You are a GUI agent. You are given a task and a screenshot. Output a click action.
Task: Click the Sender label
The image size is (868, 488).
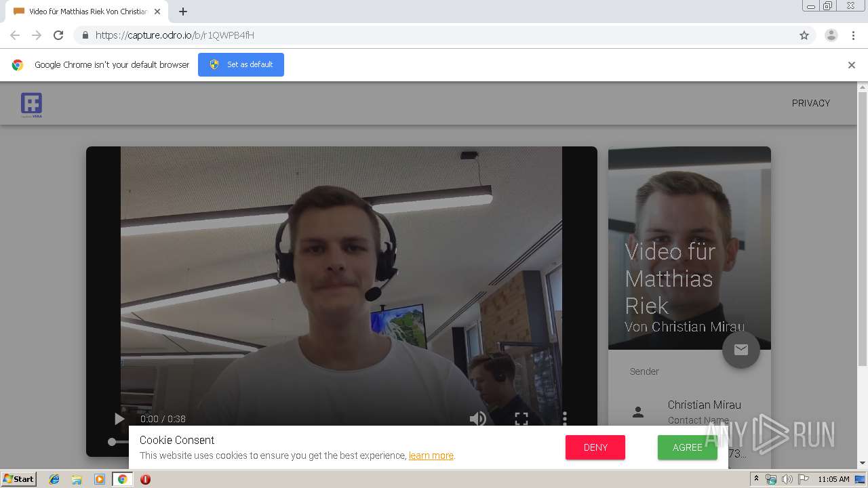(644, 371)
